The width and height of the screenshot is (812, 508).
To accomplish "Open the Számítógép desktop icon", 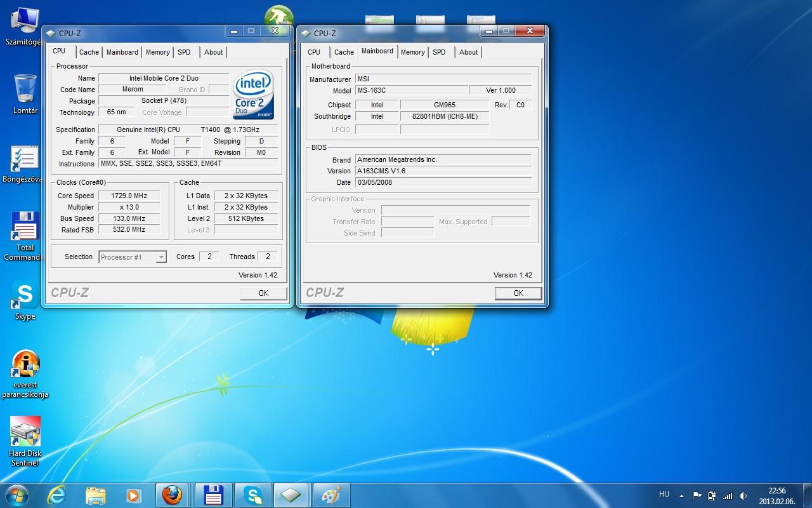I will [x=24, y=27].
